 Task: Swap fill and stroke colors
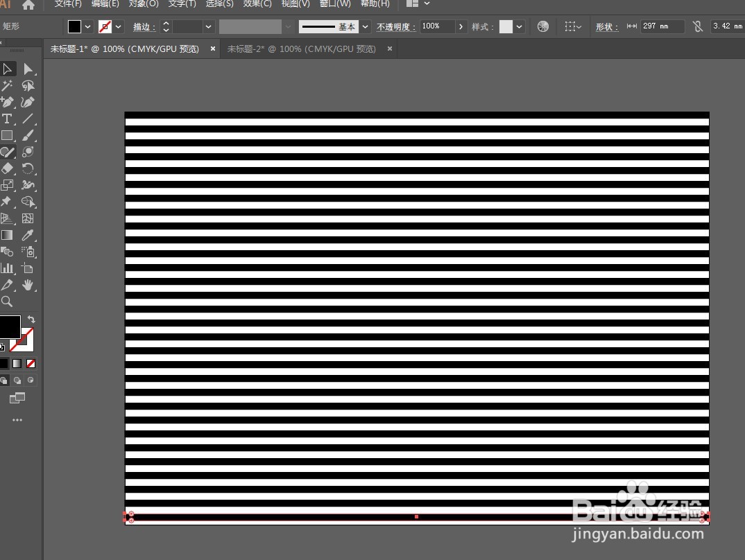(31, 320)
